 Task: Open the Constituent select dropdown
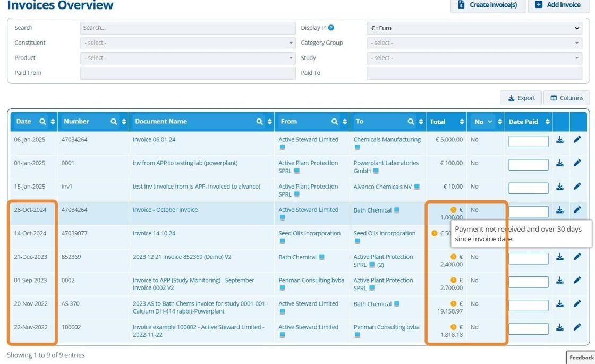(188, 43)
